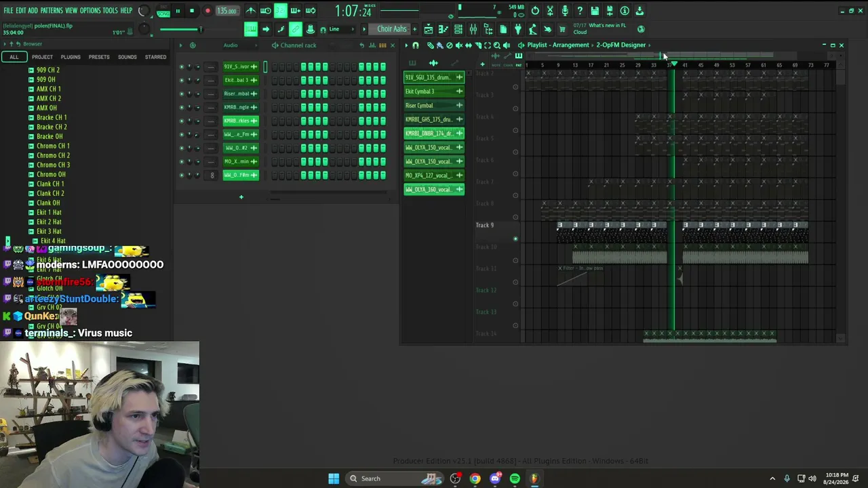Click the tempo field showing 135.000
This screenshot has height=488, width=868.
226,11
